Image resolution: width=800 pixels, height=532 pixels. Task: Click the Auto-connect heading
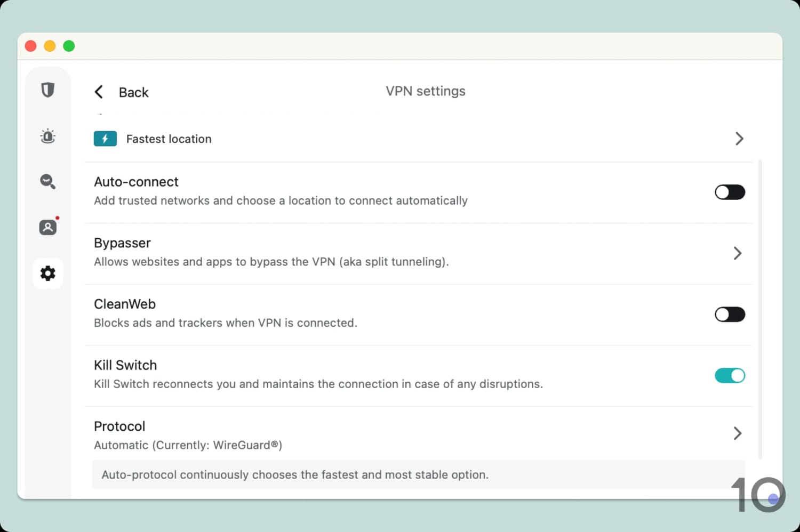[x=136, y=182]
